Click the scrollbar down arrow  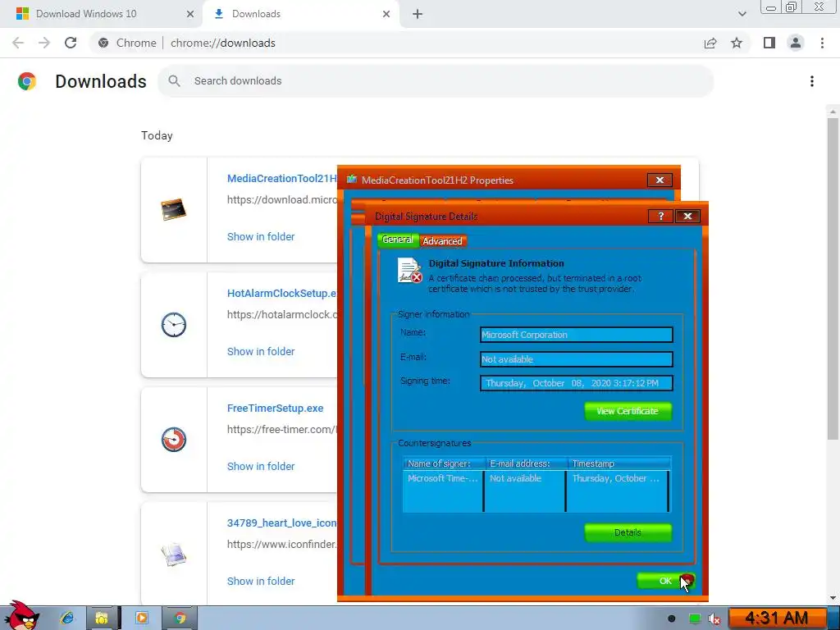[x=833, y=598]
